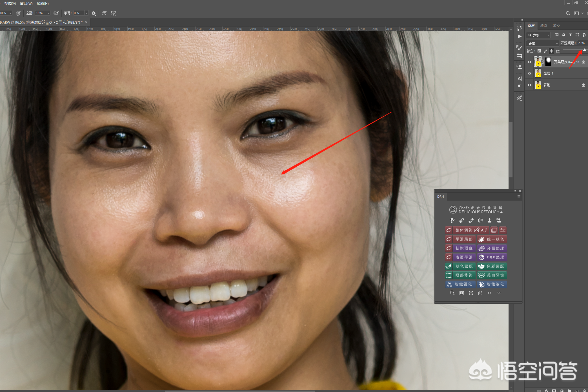Viewport: 588px width, 392px height.
Task: Click the 美白牙齿 button
Action: [x=492, y=275]
